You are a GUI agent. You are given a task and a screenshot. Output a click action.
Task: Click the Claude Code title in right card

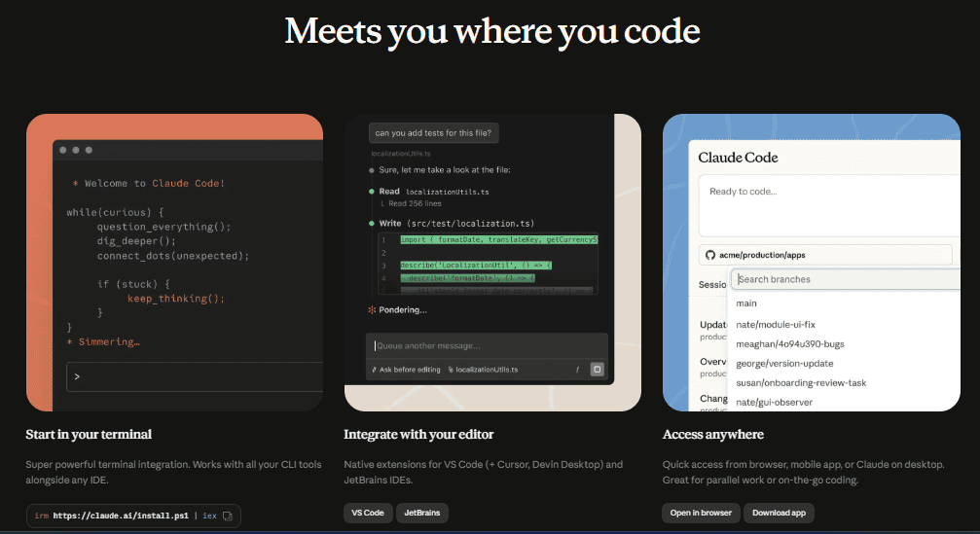738,158
